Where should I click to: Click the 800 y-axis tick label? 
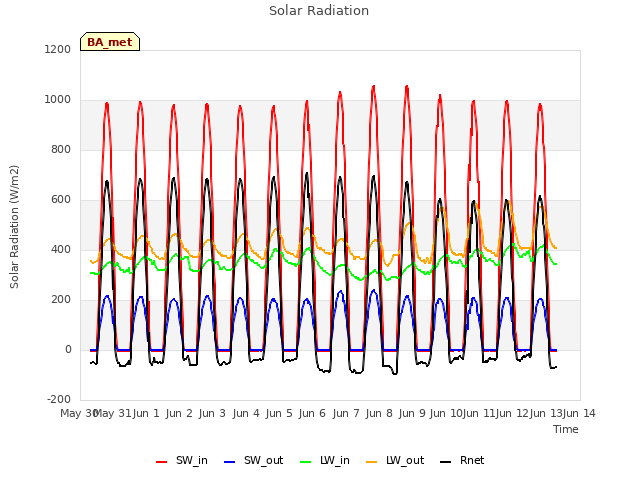(x=61, y=150)
